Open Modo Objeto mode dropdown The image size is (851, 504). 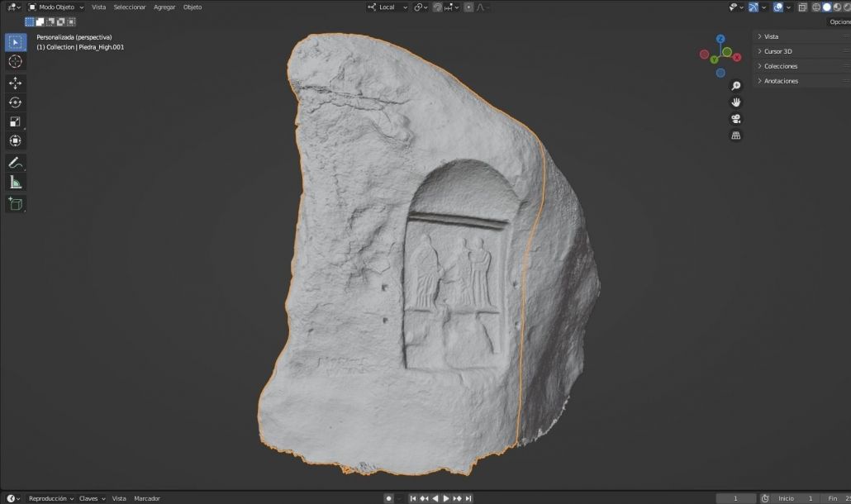click(55, 7)
